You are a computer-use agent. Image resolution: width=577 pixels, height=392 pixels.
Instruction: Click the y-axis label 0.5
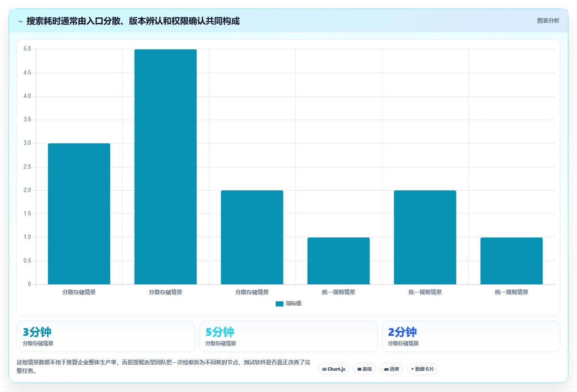click(27, 261)
